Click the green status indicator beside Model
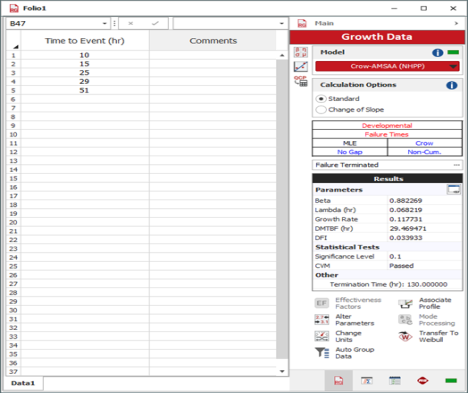The height and width of the screenshot is (393, 468). point(453,52)
